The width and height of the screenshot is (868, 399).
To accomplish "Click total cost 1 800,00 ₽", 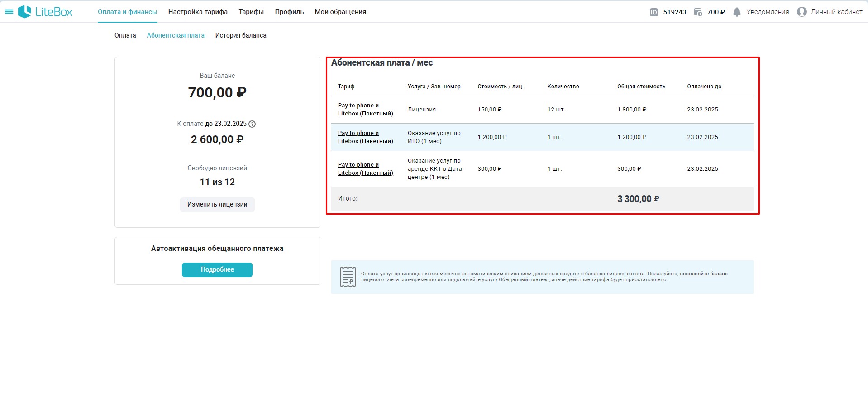I will click(632, 110).
